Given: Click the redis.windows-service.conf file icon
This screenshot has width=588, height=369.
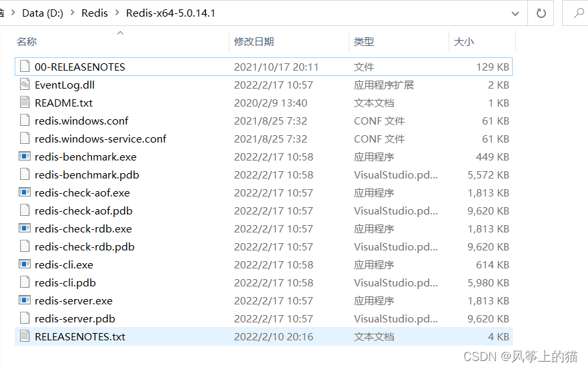Looking at the screenshot, I should click(25, 139).
